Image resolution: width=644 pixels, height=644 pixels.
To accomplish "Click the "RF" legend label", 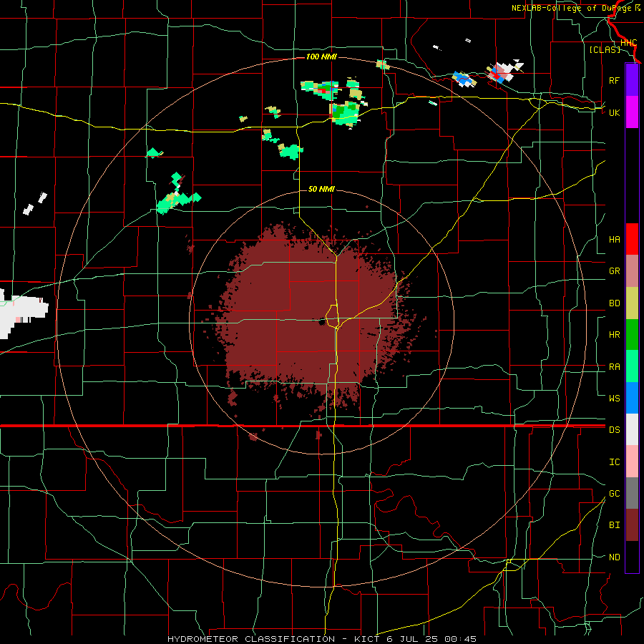I will pos(614,80).
